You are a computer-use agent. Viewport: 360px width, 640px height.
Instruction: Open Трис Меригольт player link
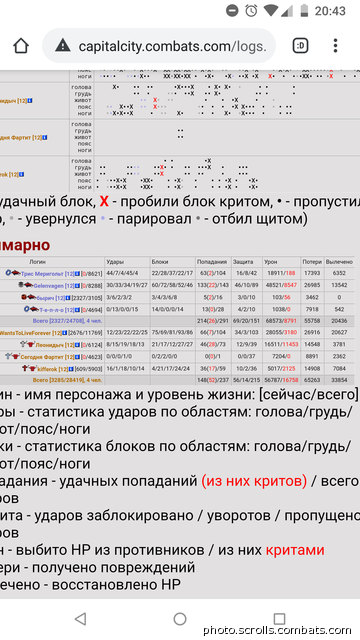(x=42, y=273)
